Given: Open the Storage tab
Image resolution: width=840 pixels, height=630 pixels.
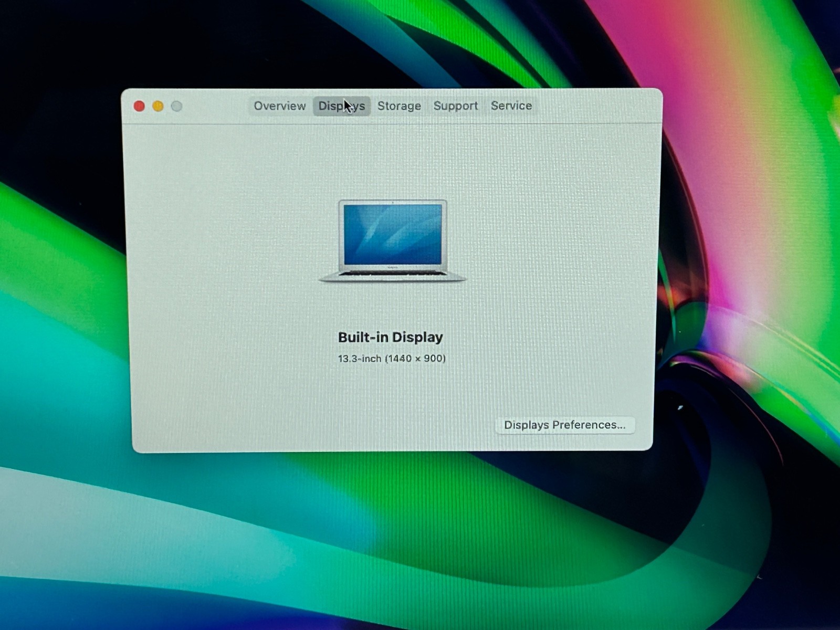Looking at the screenshot, I should pyautogui.click(x=399, y=106).
